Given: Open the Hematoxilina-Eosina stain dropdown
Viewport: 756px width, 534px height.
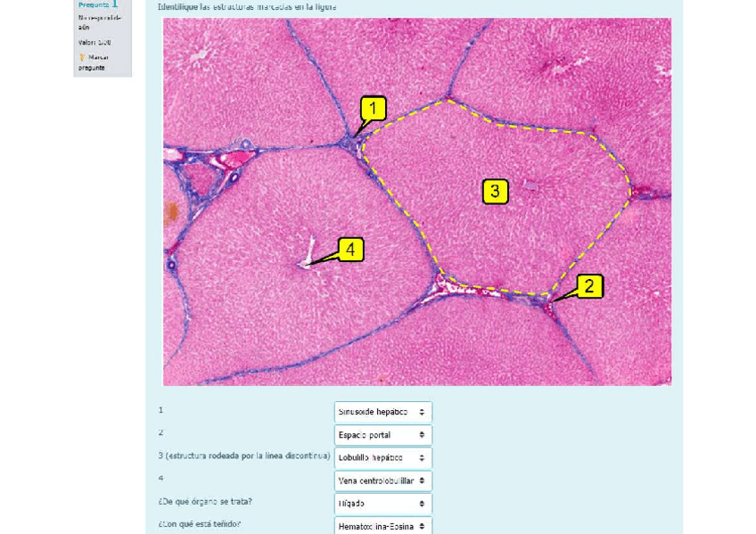Looking at the screenshot, I should (x=382, y=526).
